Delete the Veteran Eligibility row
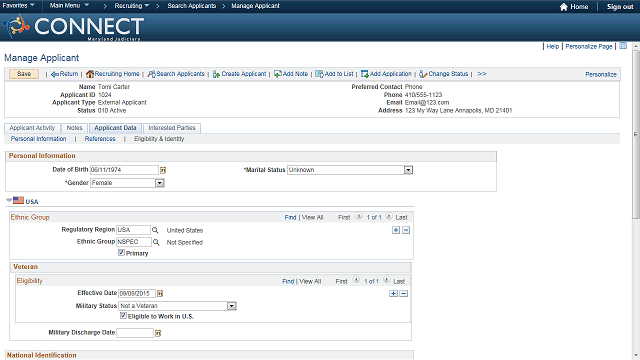The width and height of the screenshot is (640, 360). (x=404, y=293)
